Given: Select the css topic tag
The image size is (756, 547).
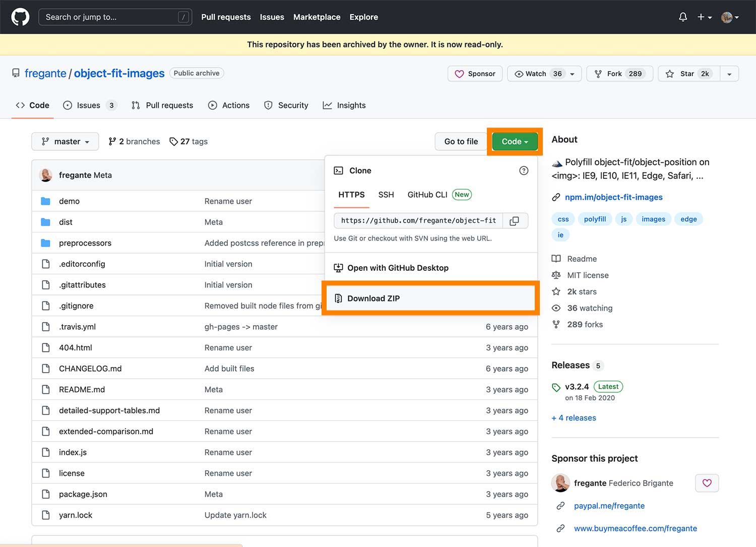Looking at the screenshot, I should click(x=563, y=219).
